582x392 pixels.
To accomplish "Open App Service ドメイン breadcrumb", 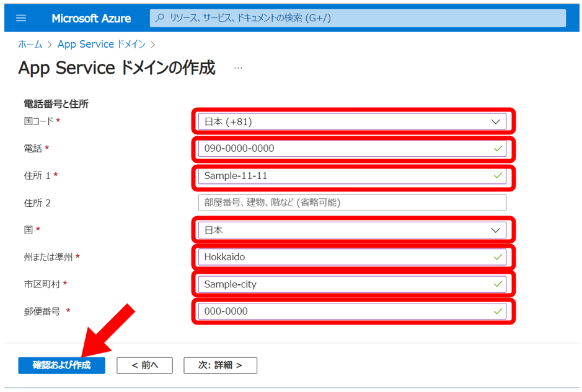I will (x=101, y=44).
